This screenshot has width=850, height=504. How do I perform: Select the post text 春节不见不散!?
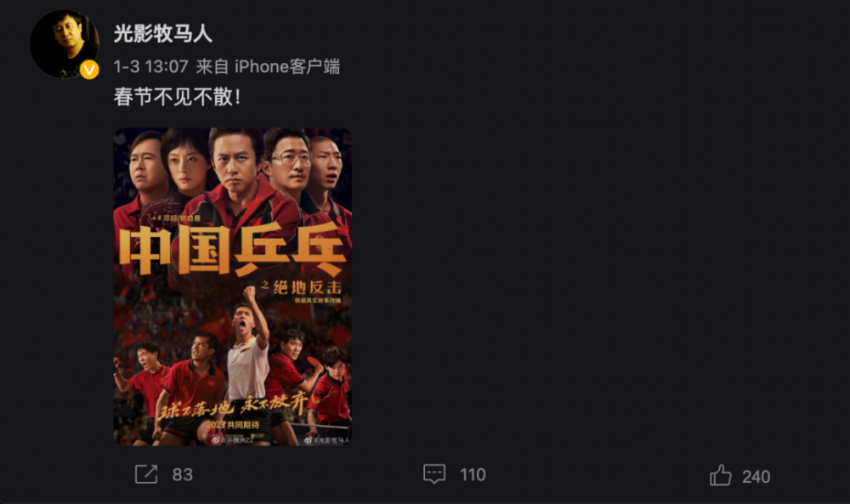pos(177,97)
